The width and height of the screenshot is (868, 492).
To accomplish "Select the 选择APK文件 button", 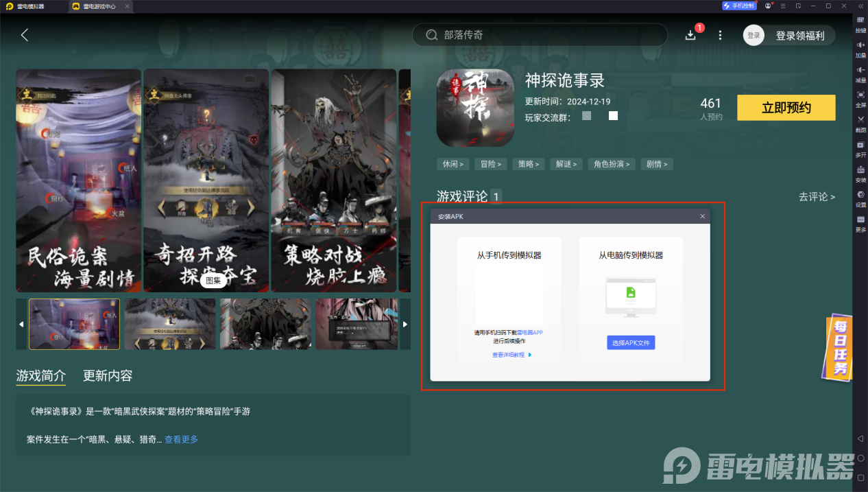I will (630, 342).
